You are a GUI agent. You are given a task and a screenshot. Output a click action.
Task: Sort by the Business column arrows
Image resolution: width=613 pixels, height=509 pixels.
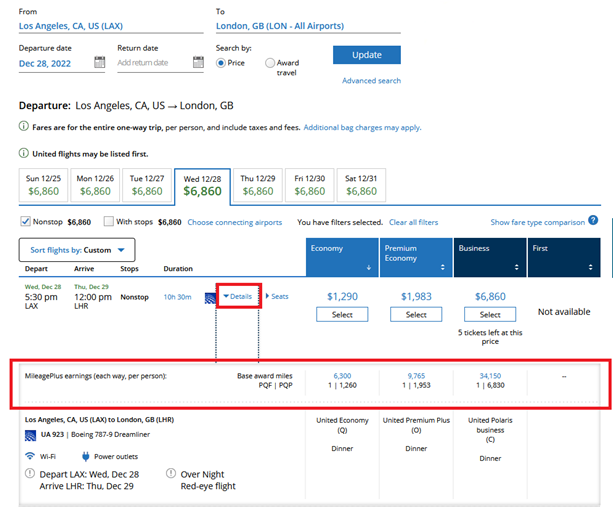coord(516,267)
